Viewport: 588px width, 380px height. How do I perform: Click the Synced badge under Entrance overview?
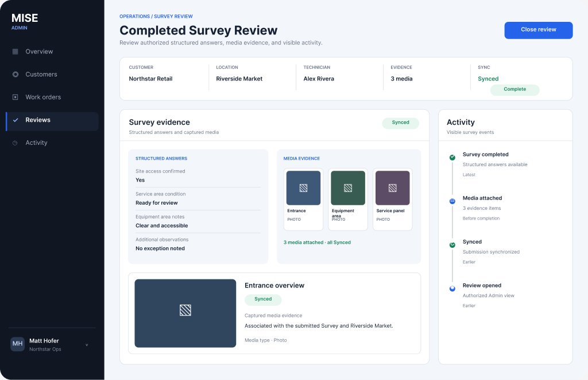coord(263,300)
